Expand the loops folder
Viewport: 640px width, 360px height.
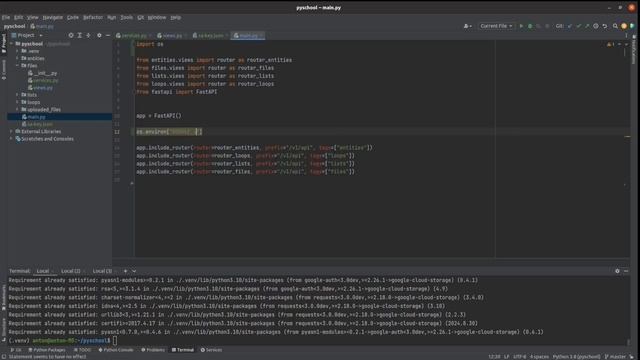(18, 102)
